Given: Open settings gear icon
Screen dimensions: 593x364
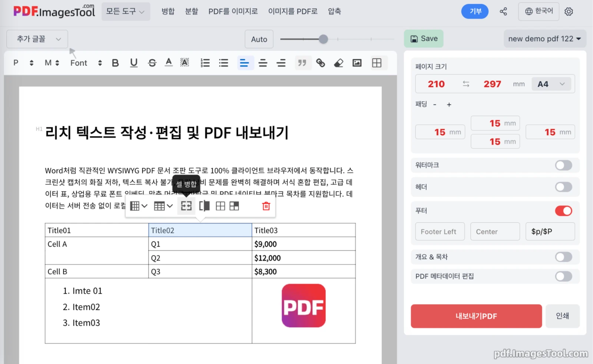Looking at the screenshot, I should tap(569, 11).
